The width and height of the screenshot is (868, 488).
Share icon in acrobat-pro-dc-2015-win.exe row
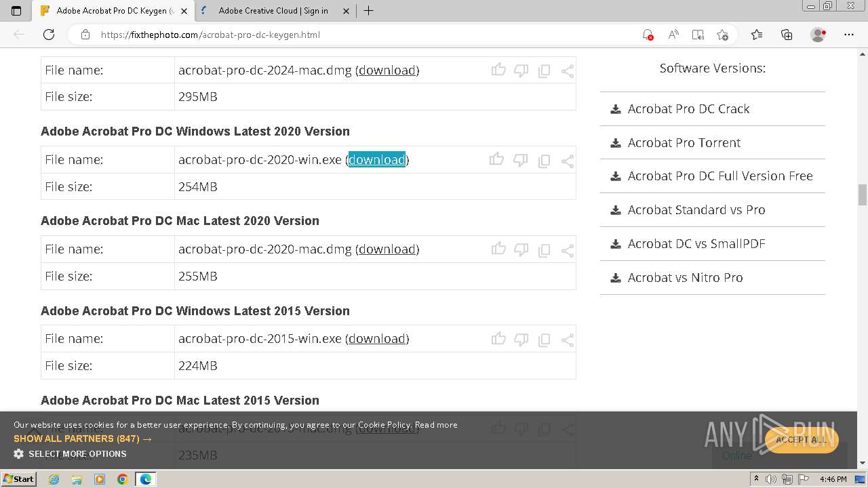click(x=568, y=339)
